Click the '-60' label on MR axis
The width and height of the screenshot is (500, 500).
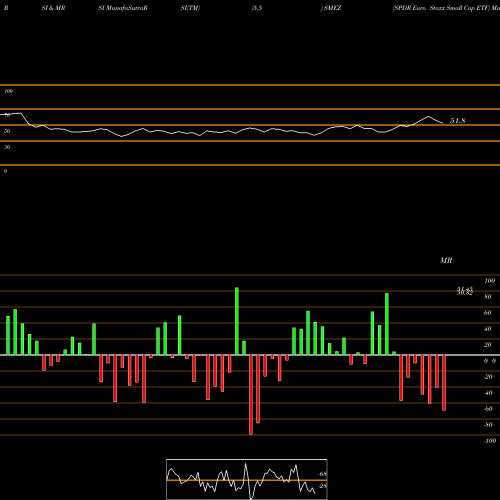click(x=488, y=409)
